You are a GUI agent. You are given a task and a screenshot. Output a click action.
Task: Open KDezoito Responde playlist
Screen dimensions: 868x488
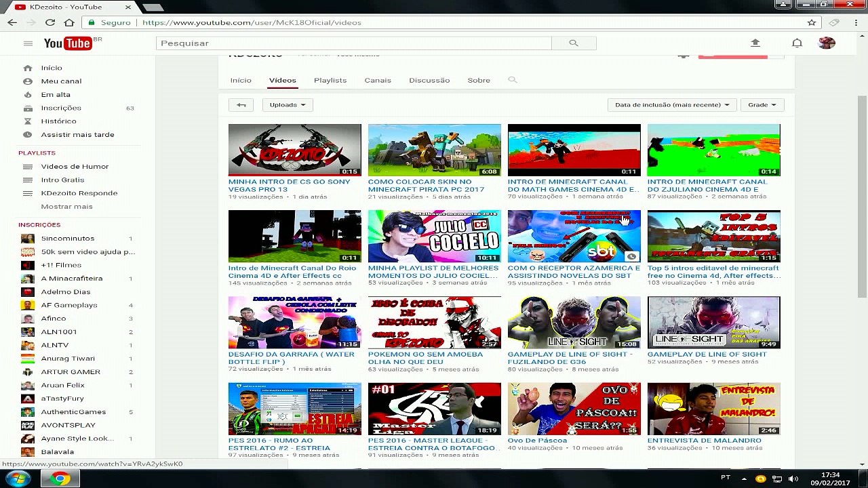click(79, 193)
